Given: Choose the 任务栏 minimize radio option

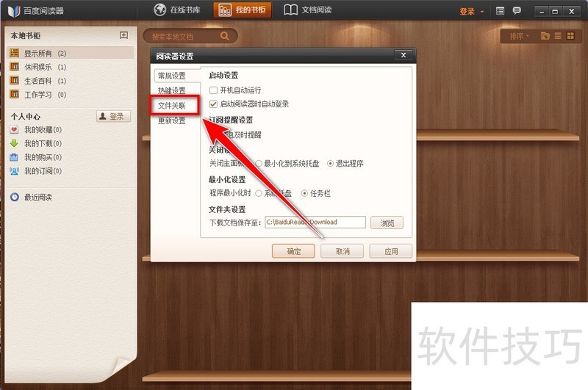Looking at the screenshot, I should click(x=304, y=193).
